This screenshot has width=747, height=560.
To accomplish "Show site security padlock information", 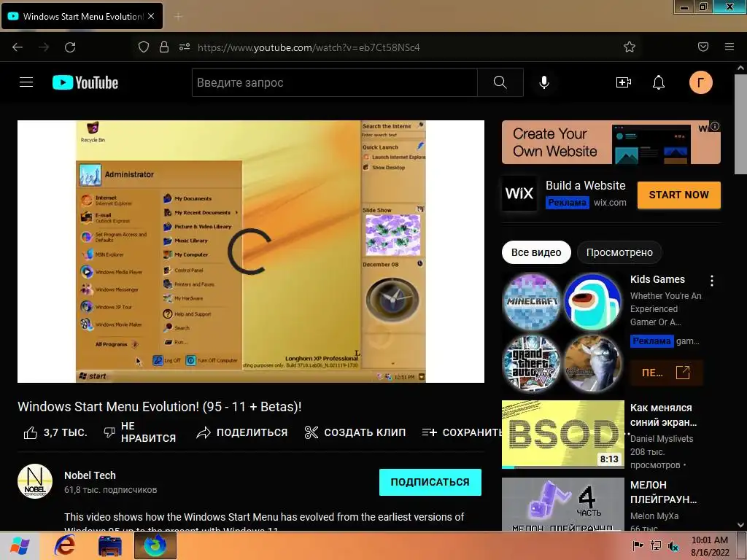I will [164, 47].
